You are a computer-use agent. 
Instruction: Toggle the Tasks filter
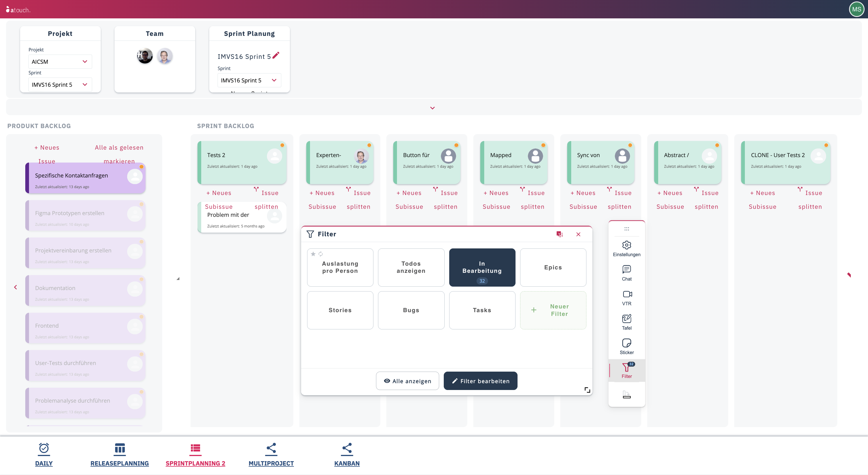pyautogui.click(x=482, y=310)
